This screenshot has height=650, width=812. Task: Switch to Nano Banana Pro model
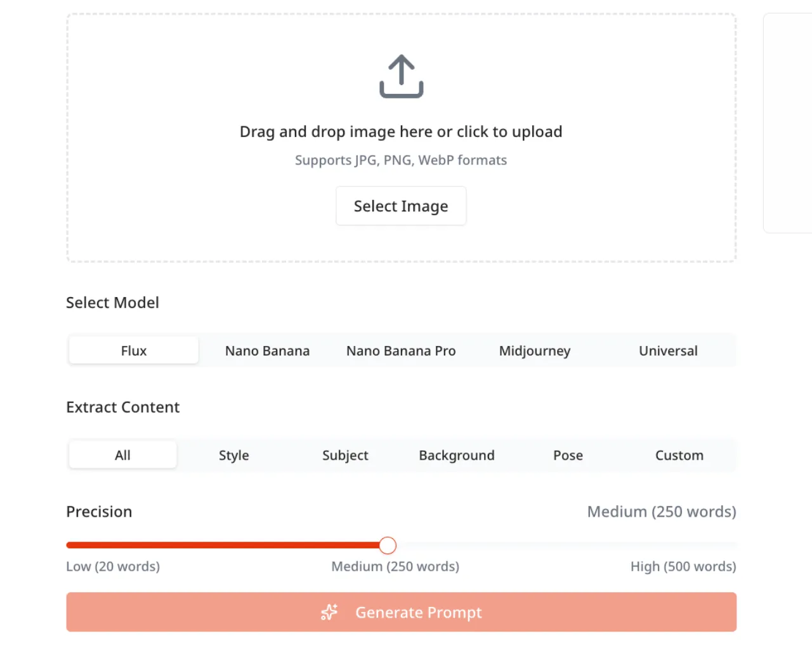click(401, 350)
